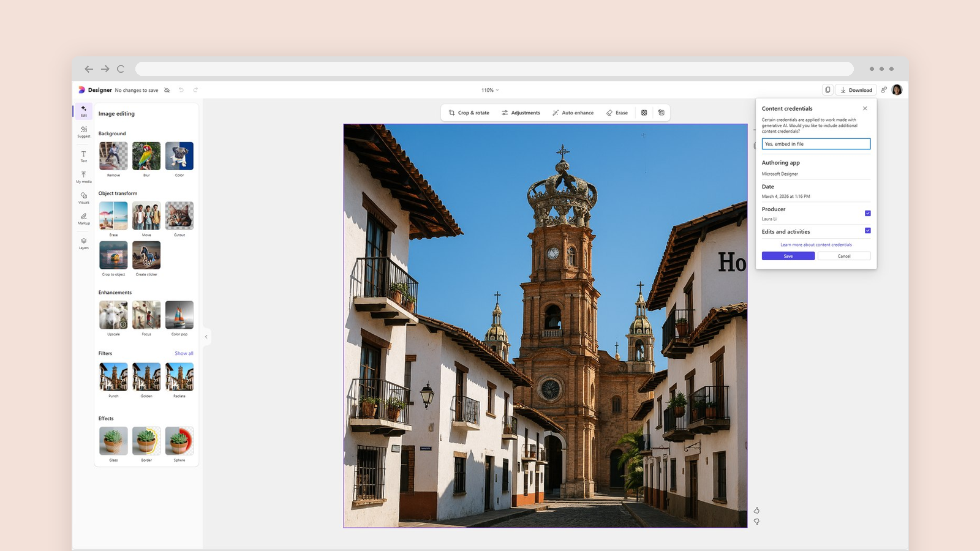Open Learn more about content credentials

(816, 245)
